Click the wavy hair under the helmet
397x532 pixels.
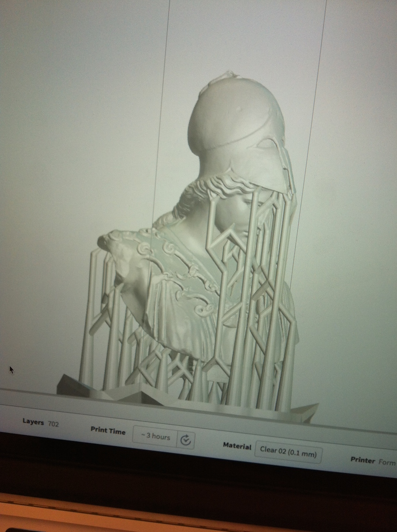pyautogui.click(x=207, y=190)
